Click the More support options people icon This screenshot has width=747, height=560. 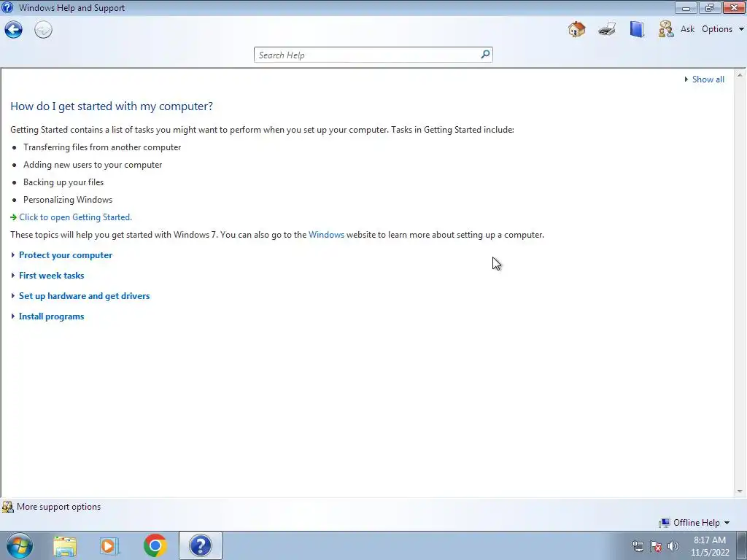click(x=7, y=507)
